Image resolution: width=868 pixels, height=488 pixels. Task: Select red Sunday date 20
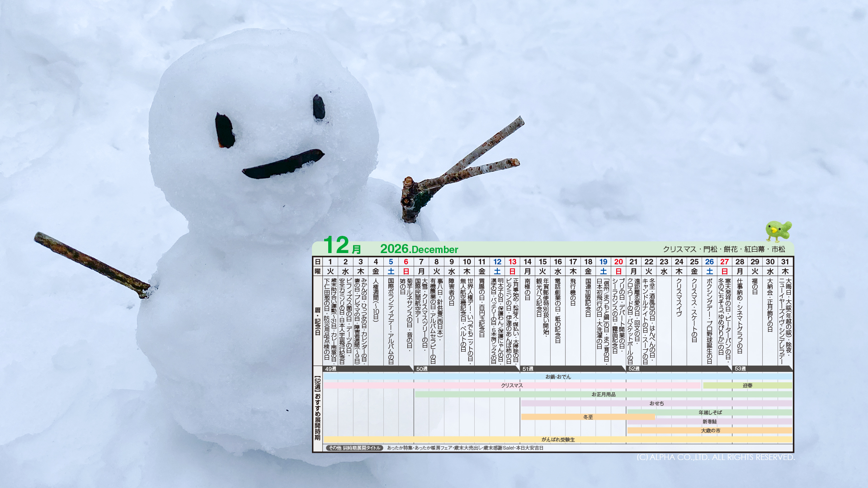[618, 262]
